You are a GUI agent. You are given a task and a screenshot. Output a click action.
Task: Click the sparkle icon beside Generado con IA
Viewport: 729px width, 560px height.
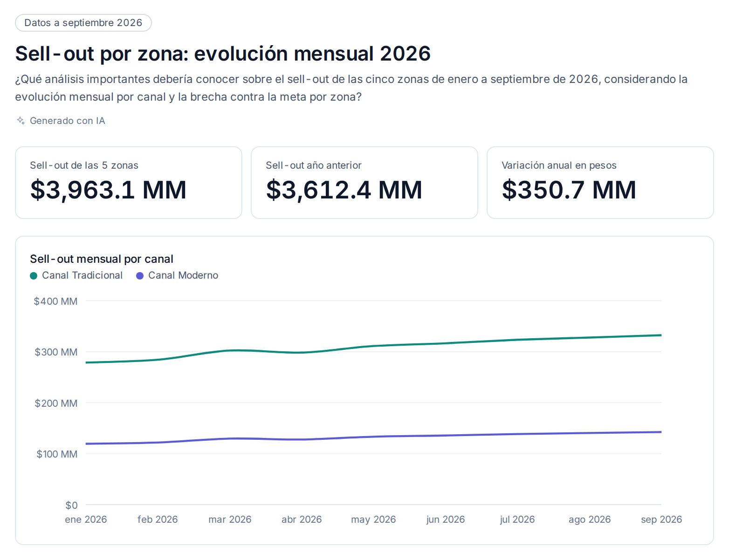click(x=21, y=121)
